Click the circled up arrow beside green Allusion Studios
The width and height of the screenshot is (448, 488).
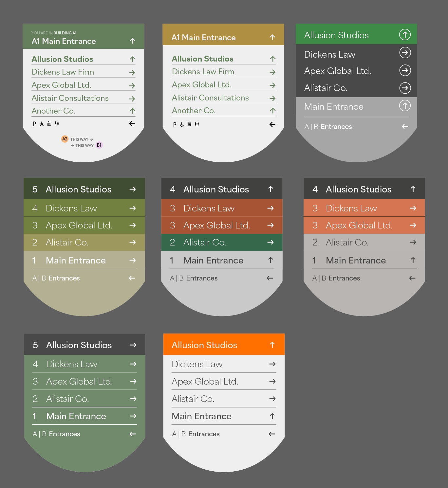click(x=405, y=34)
